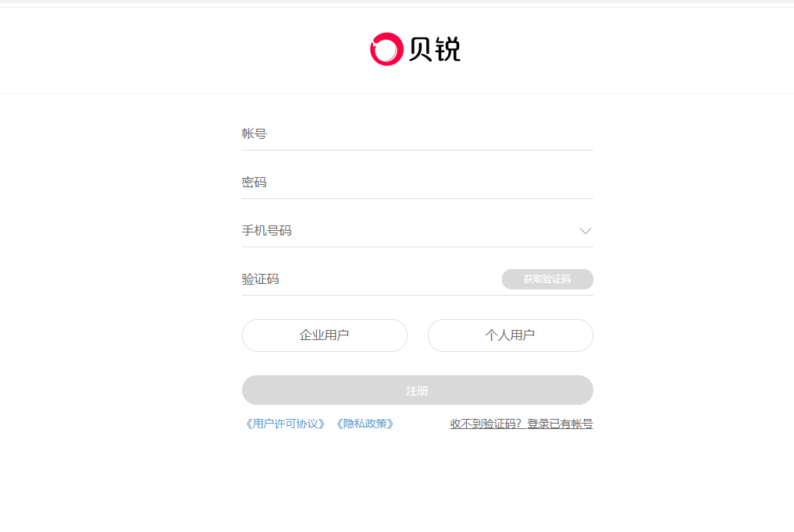Screen dimensions: 794x532
Task: Click the 帐号 placeholder label
Action: (x=254, y=134)
